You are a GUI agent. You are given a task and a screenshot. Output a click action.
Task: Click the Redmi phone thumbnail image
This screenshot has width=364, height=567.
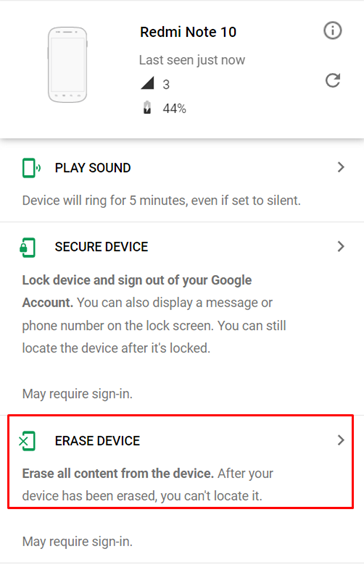[68, 64]
